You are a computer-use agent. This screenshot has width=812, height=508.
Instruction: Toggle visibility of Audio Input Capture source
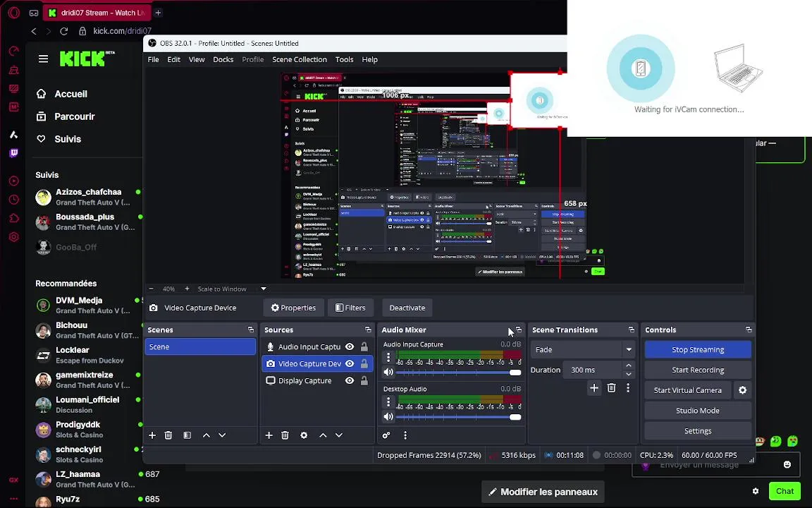click(350, 347)
